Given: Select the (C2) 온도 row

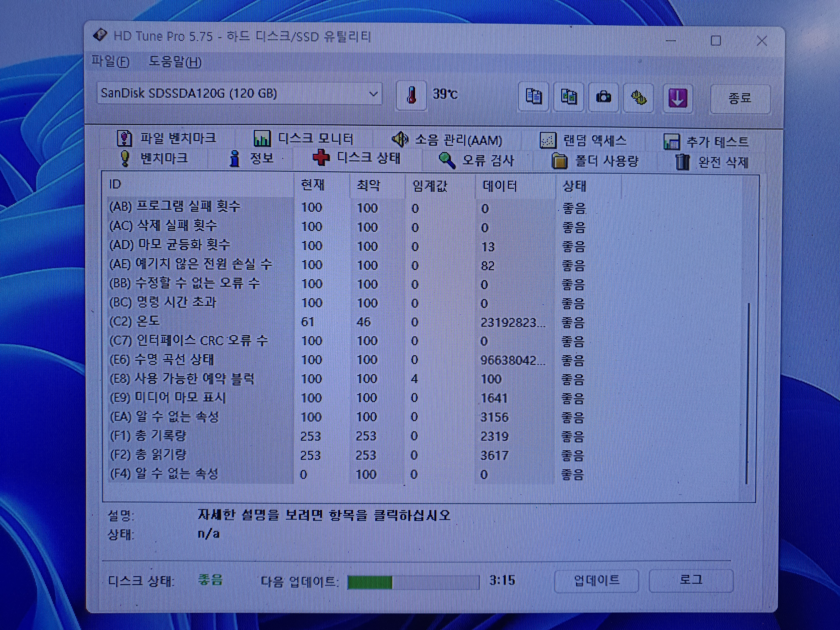Looking at the screenshot, I should (347, 322).
